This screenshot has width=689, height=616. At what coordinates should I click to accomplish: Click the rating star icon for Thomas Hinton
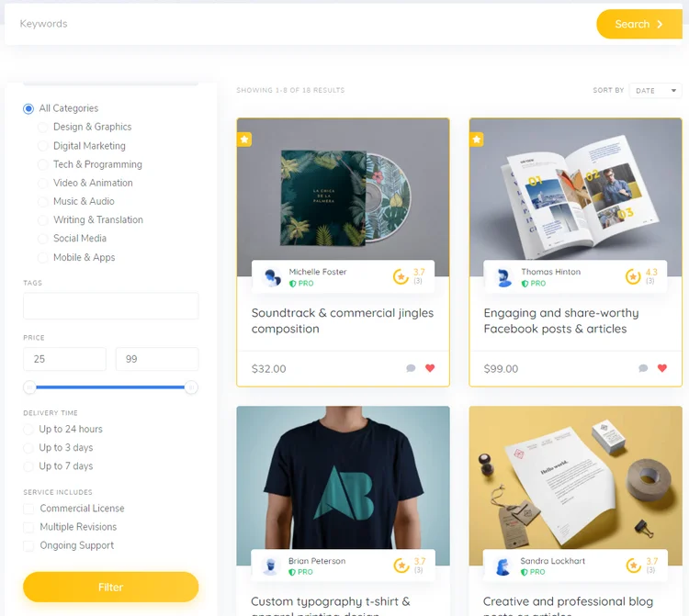click(633, 276)
